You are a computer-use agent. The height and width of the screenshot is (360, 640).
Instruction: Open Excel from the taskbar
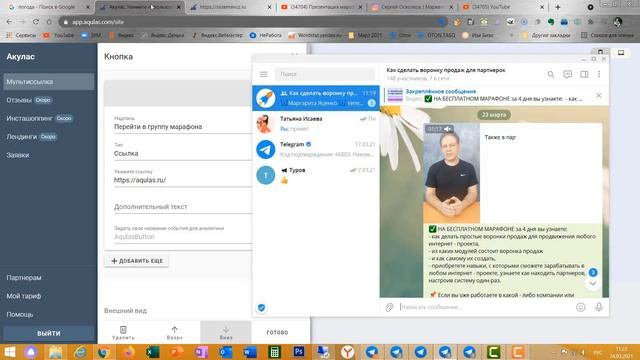click(x=152, y=351)
